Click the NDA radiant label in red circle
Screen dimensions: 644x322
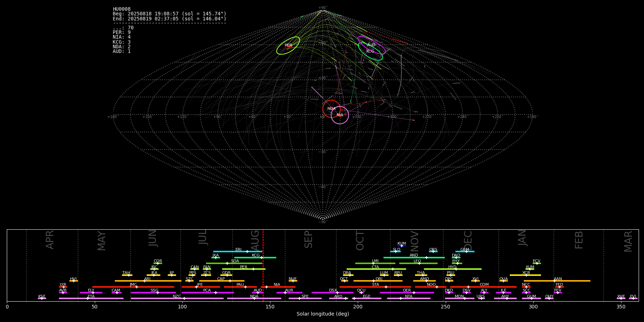click(332, 109)
